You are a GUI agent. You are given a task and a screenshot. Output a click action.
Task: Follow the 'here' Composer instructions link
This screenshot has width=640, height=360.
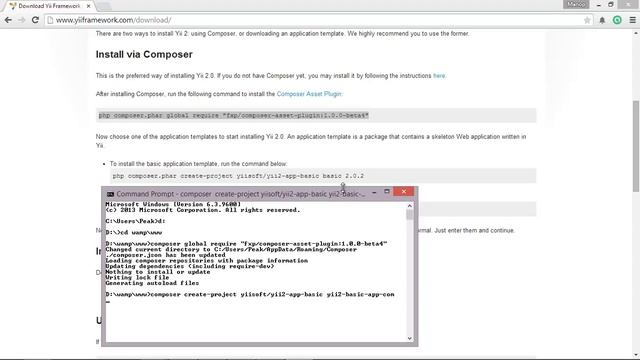pyautogui.click(x=439, y=76)
